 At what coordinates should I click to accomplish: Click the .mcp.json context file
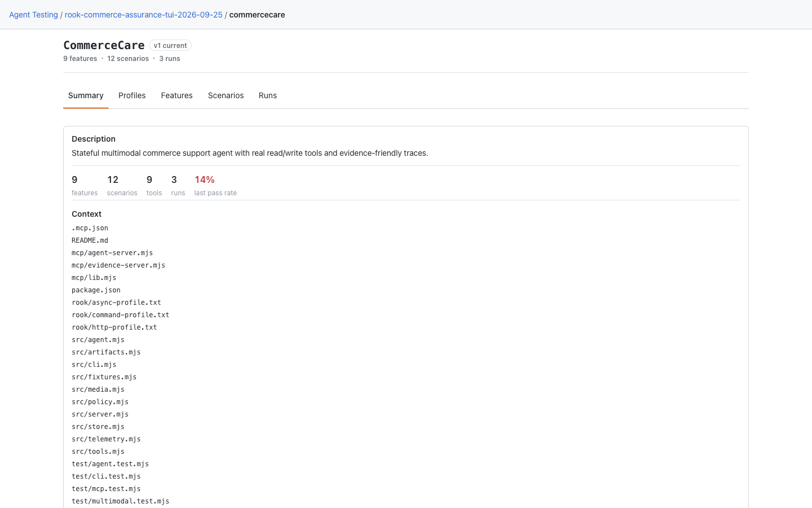click(x=90, y=228)
